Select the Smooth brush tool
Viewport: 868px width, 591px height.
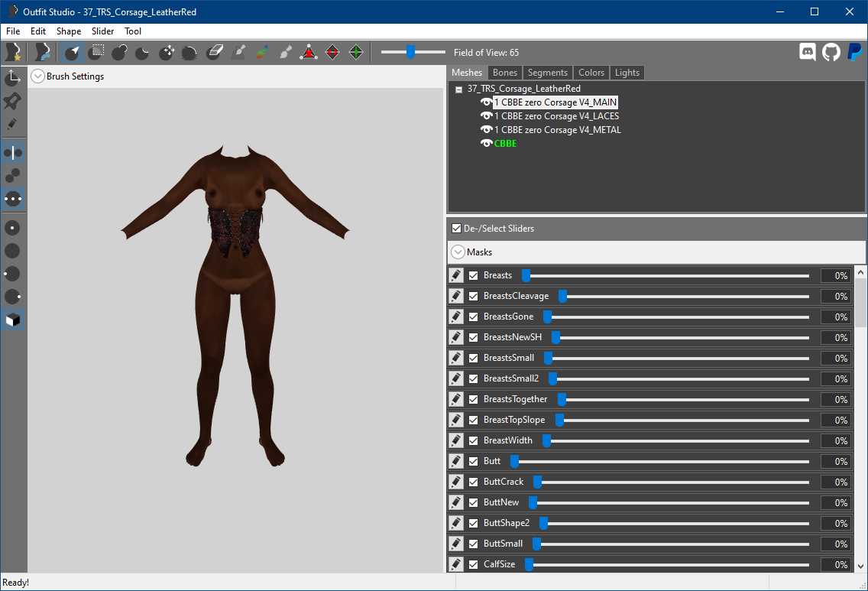(x=189, y=52)
